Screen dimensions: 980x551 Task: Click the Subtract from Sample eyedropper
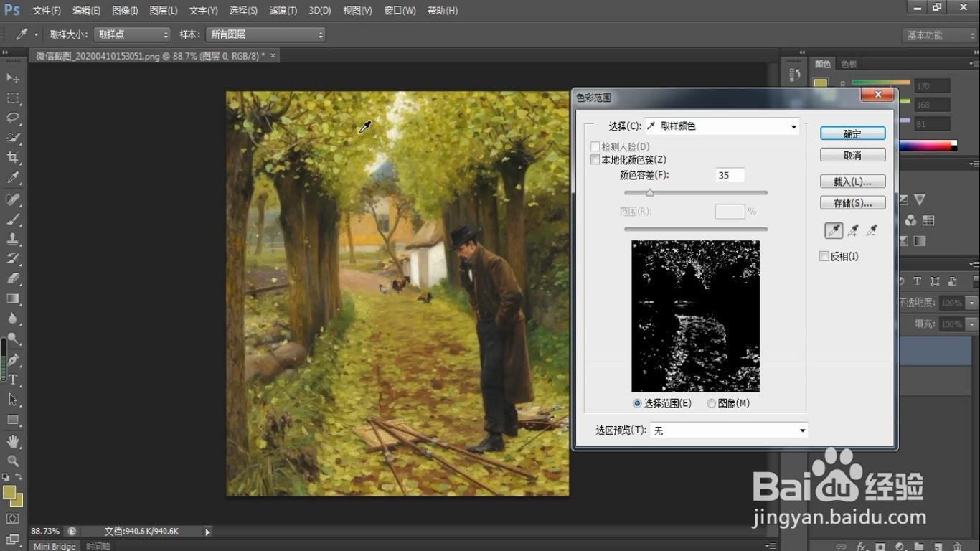872,230
